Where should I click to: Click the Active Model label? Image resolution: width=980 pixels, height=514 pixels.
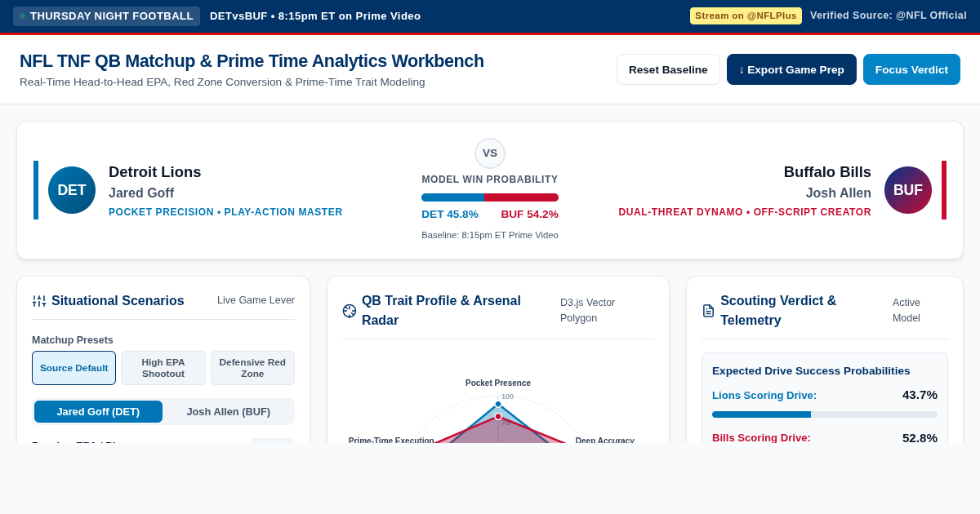[x=906, y=310]
